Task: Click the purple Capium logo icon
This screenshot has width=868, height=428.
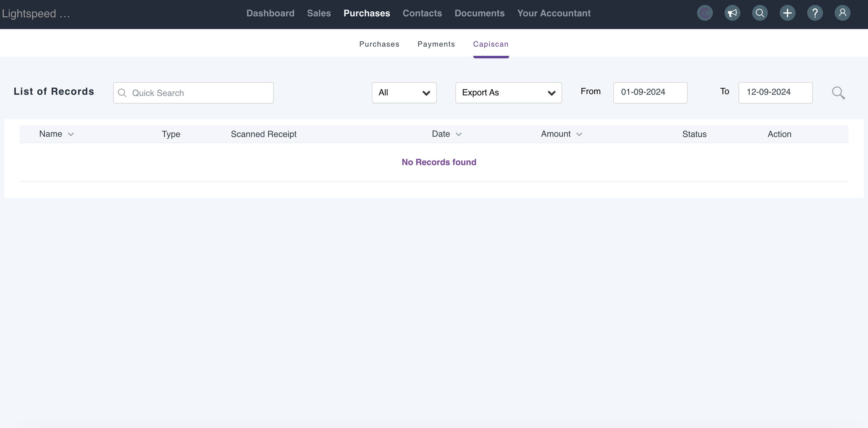Action: point(705,13)
